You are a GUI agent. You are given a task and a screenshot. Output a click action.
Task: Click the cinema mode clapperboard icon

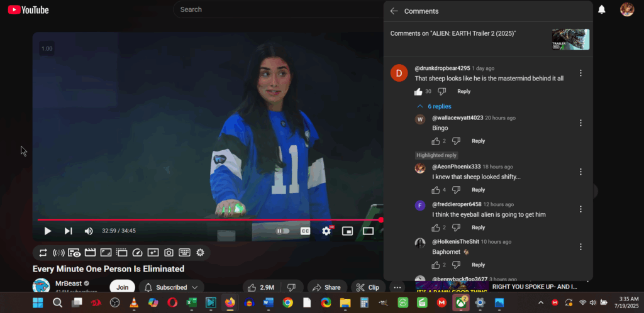point(90,253)
